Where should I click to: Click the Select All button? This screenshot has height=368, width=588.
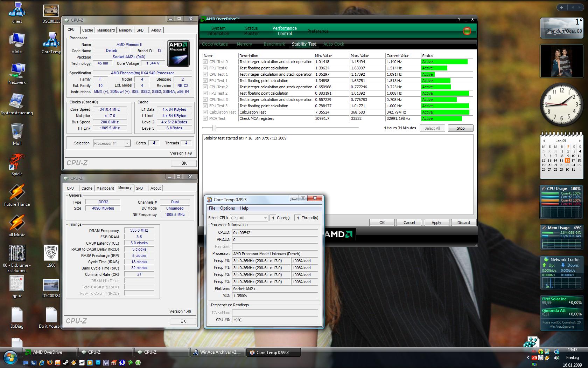(432, 128)
